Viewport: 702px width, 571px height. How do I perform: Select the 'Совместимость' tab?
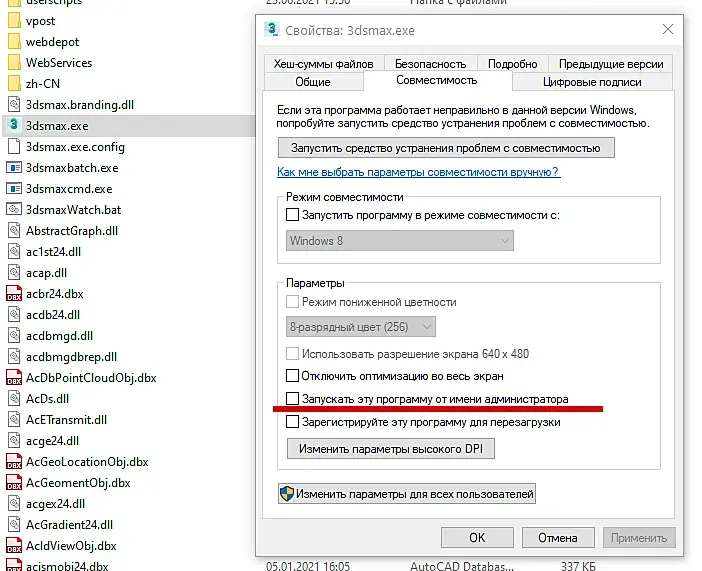437,80
